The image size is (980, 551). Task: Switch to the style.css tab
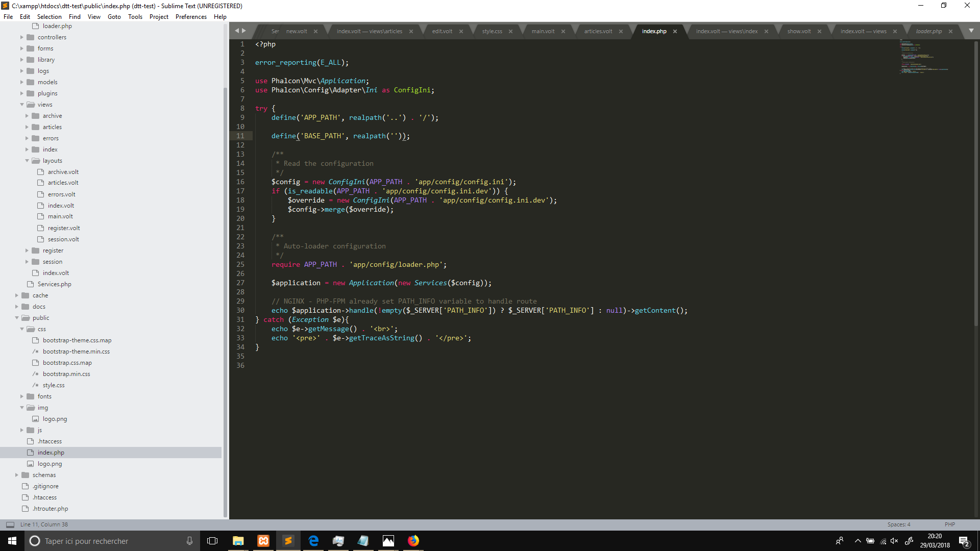(492, 32)
